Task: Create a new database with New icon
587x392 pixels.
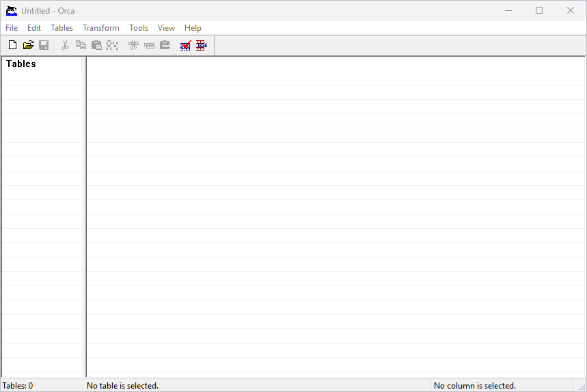Action: (x=13, y=45)
